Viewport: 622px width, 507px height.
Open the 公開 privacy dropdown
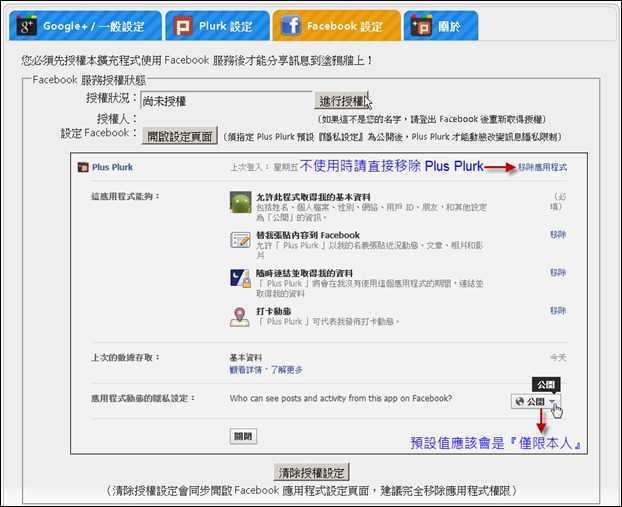click(x=536, y=401)
